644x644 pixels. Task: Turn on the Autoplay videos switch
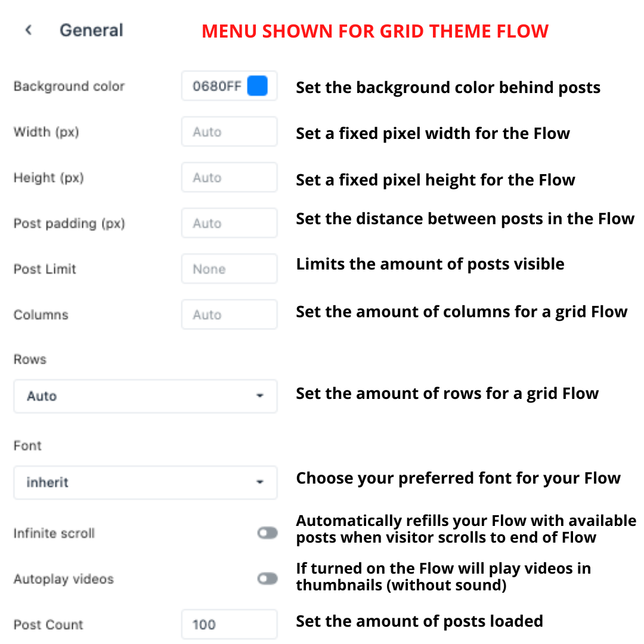267,578
